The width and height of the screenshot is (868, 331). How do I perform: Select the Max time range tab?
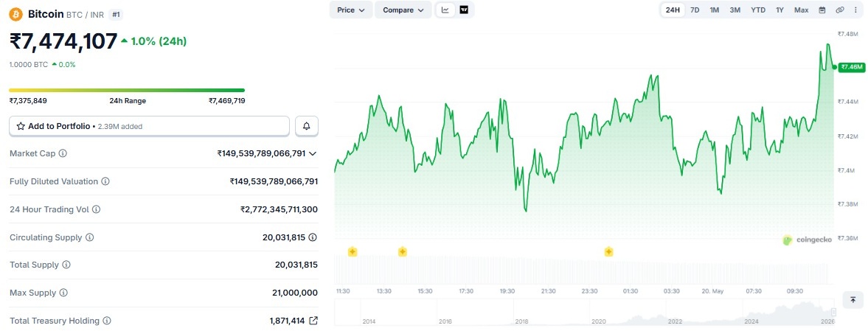click(801, 10)
